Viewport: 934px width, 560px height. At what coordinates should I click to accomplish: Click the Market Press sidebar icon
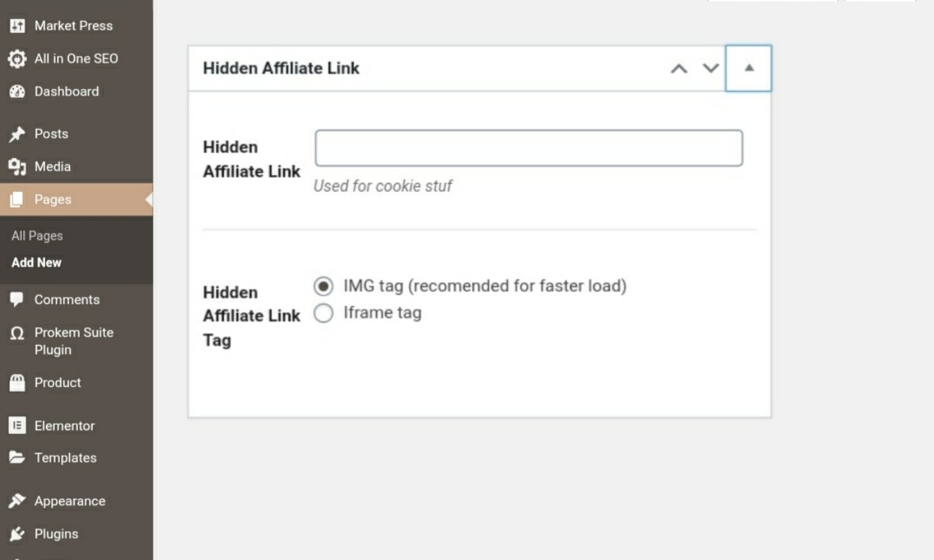pyautogui.click(x=17, y=26)
